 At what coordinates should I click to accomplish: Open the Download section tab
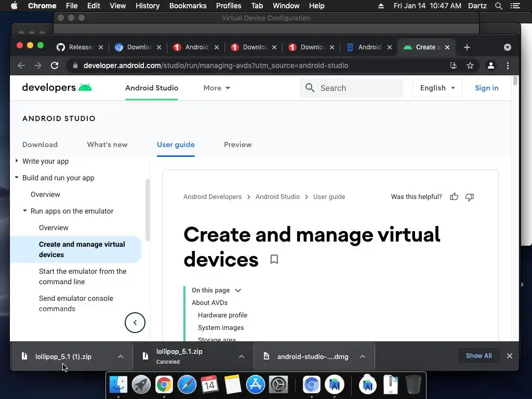pos(40,144)
